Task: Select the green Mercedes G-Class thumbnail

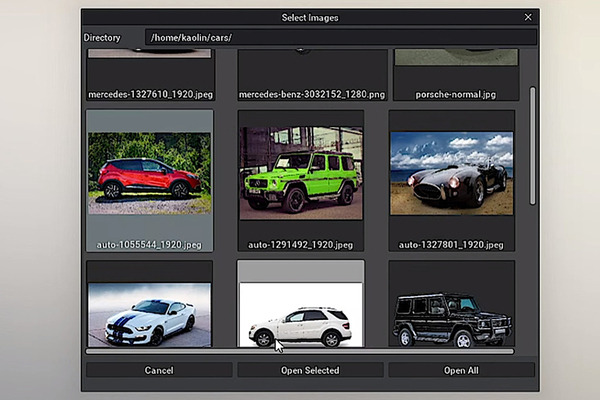Action: point(301,173)
